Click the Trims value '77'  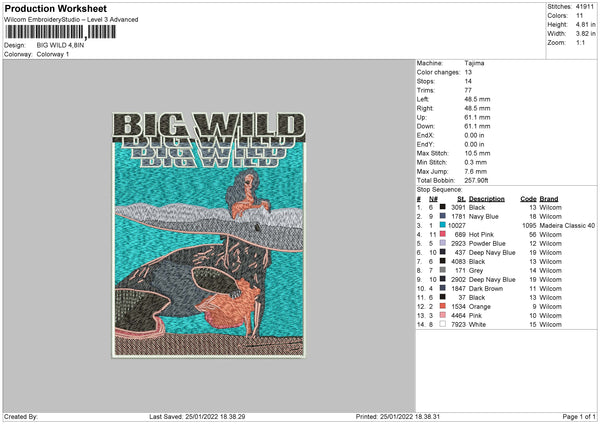pyautogui.click(x=468, y=90)
